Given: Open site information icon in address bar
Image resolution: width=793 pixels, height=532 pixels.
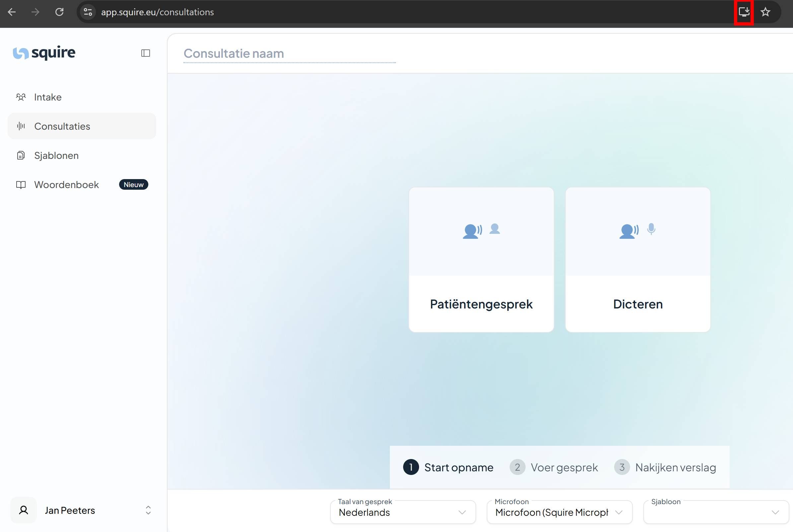Looking at the screenshot, I should click(88, 12).
